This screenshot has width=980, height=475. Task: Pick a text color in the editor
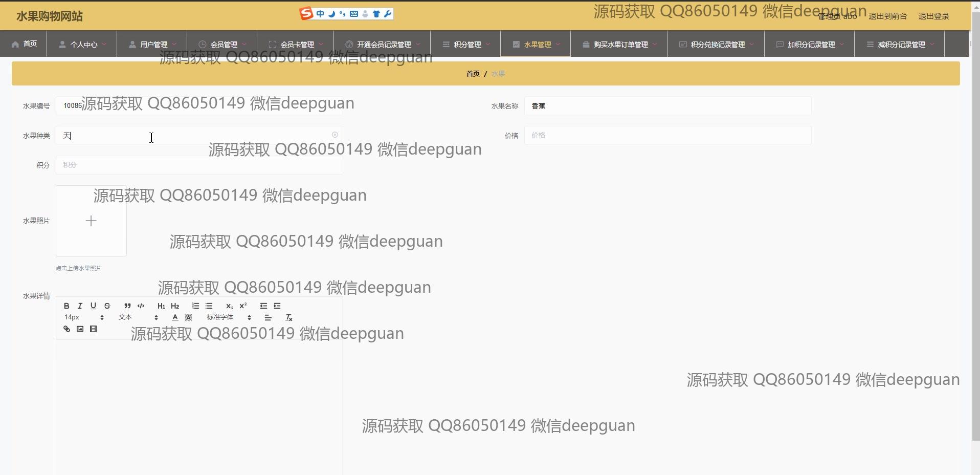175,318
